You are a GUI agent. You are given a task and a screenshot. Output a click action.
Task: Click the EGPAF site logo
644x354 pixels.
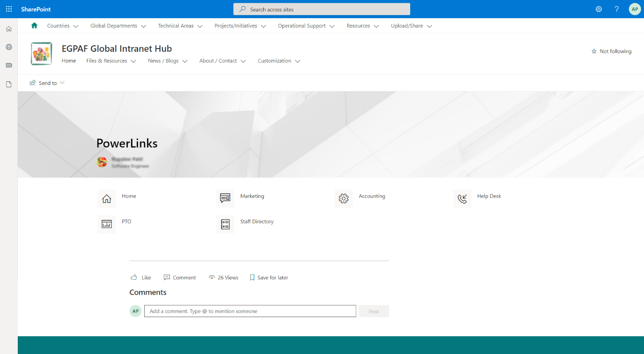coord(42,54)
